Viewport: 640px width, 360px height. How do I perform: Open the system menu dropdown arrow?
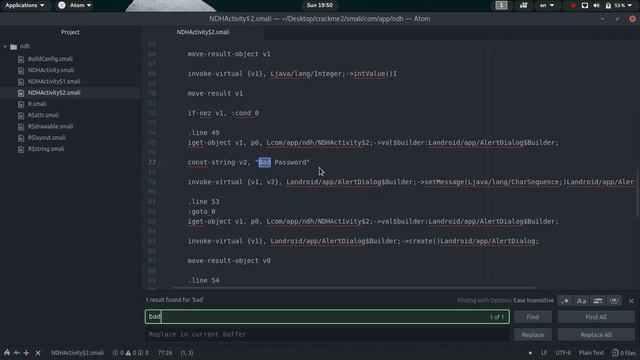(x=630, y=5)
